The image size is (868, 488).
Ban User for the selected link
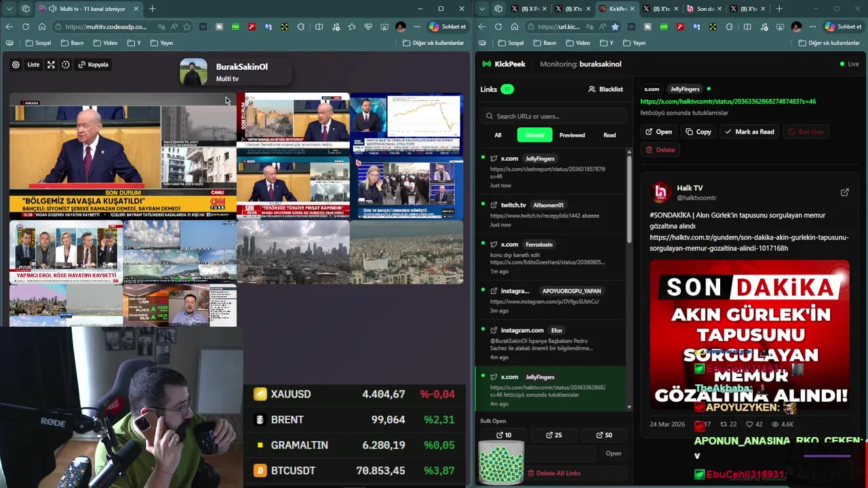[x=806, y=131]
